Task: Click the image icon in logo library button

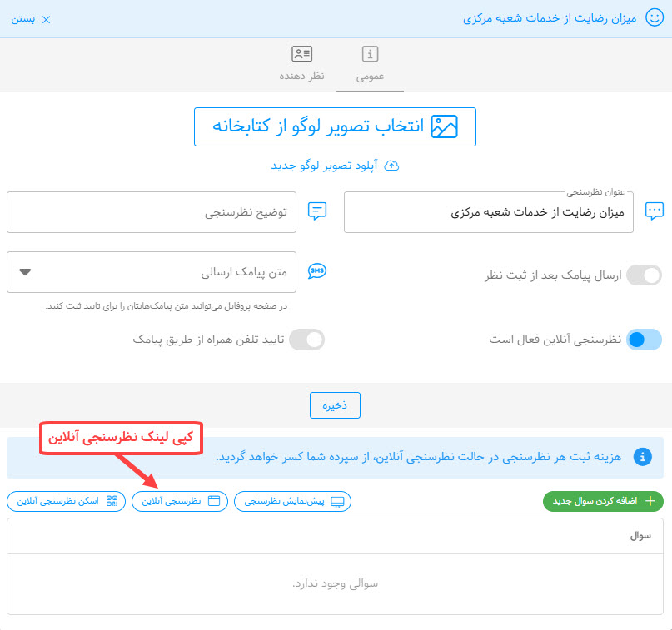Action: click(444, 126)
